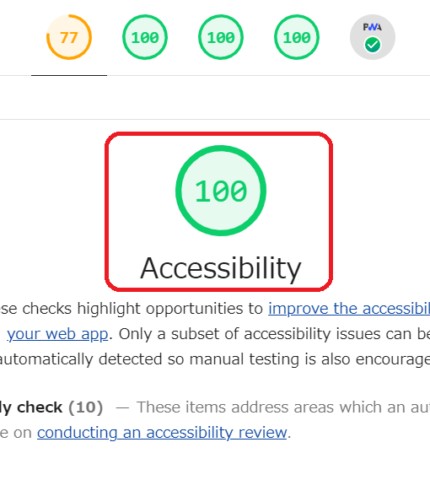Click the underline indicator beneath the 77 gauge
Viewport: 430px width, 480px height.
(x=69, y=75)
